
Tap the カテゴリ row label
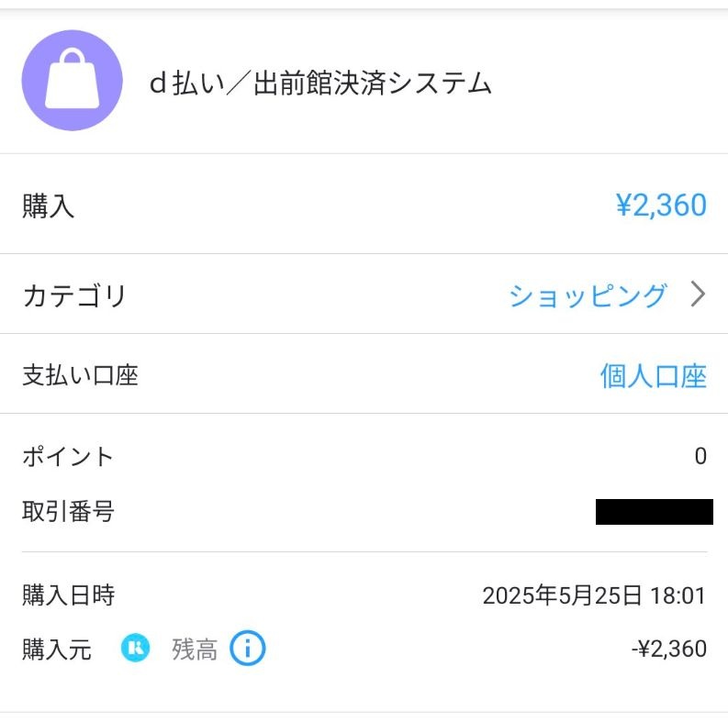tap(74, 296)
